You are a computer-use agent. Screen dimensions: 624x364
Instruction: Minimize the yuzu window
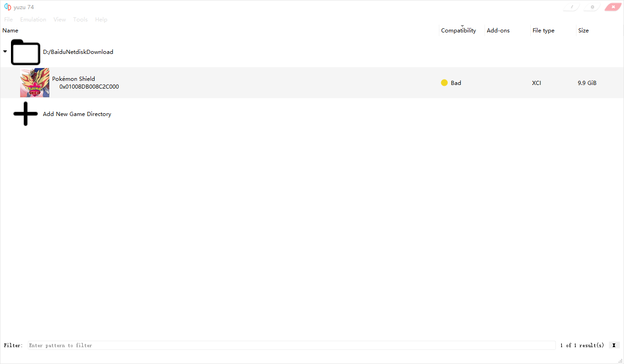point(571,7)
